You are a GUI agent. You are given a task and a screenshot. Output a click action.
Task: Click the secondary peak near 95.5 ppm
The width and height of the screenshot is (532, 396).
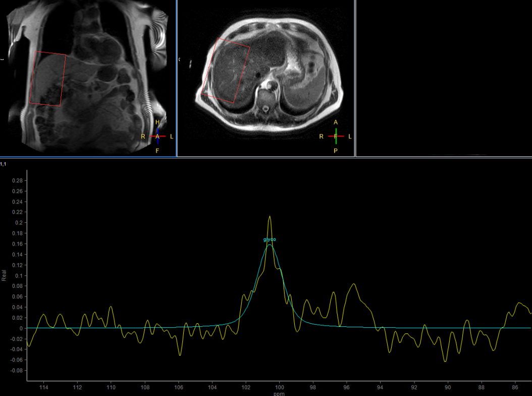coord(354,284)
